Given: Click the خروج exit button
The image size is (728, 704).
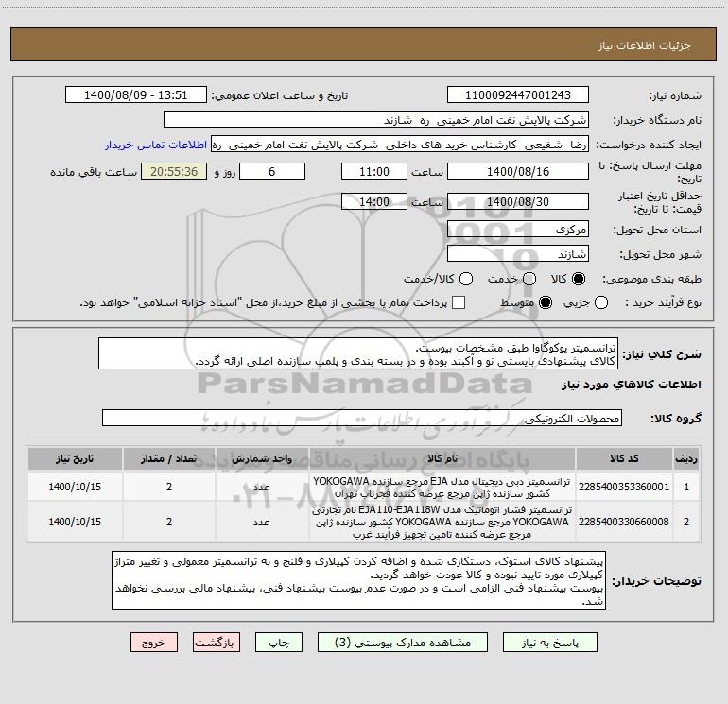Looking at the screenshot, I should click(x=154, y=643).
